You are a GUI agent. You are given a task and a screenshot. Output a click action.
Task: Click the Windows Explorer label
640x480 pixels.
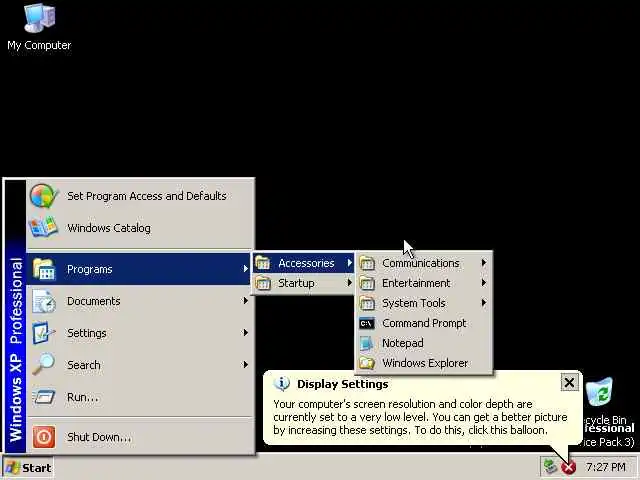[x=425, y=363]
